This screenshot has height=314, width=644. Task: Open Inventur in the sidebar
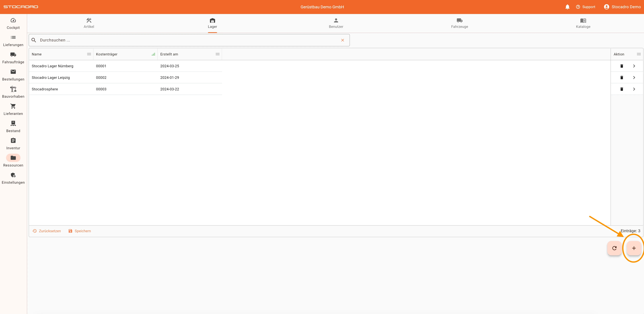pos(13,144)
